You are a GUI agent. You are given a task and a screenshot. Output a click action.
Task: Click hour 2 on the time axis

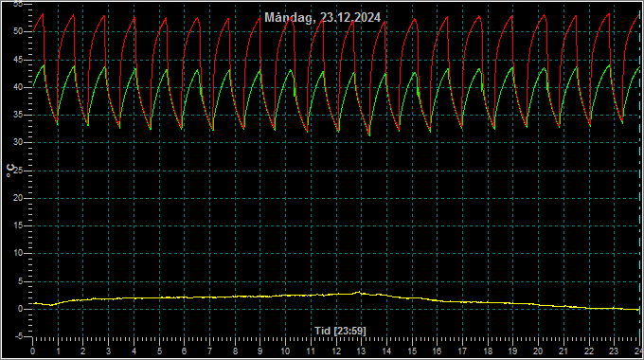83,351
